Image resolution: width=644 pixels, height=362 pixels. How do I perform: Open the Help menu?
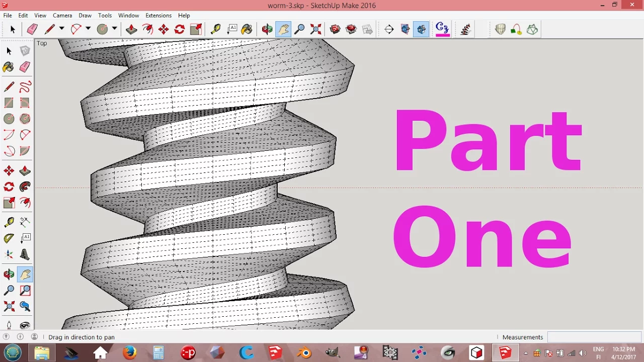[x=184, y=16]
